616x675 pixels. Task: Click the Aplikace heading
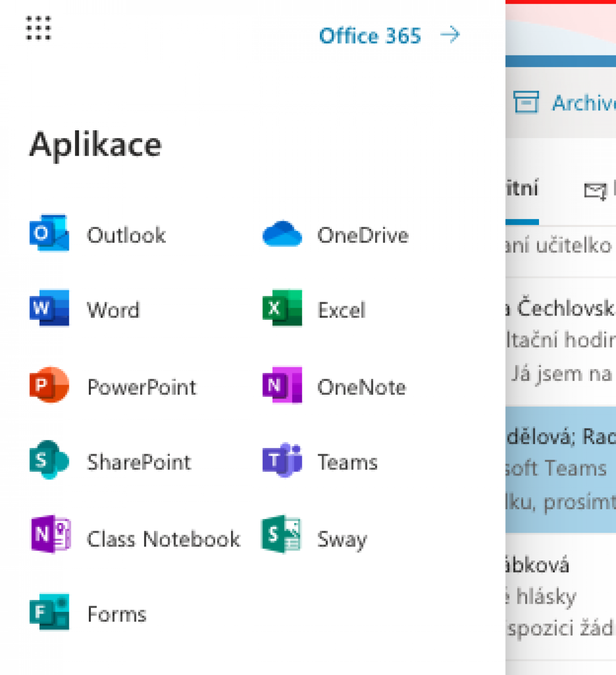[x=95, y=145]
